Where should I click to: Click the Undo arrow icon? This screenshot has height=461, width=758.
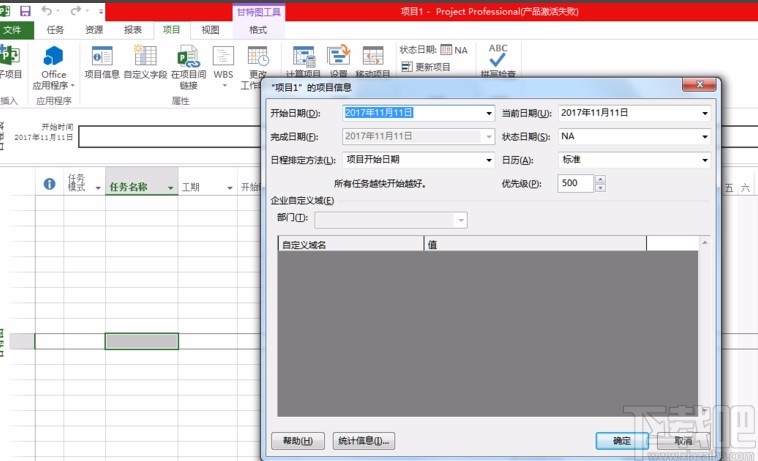(x=46, y=10)
